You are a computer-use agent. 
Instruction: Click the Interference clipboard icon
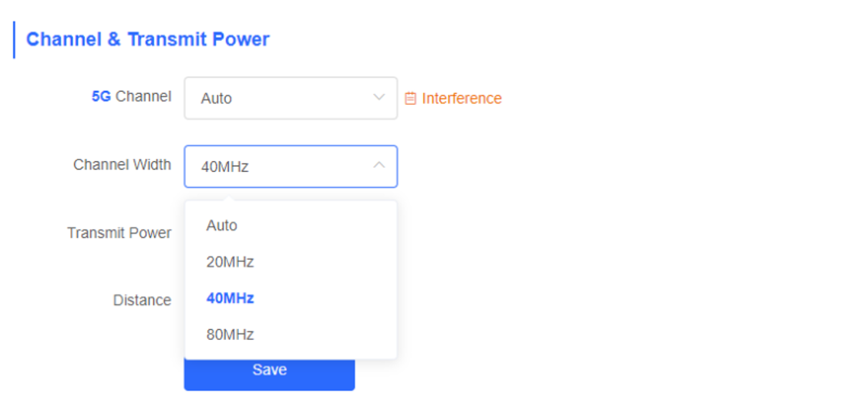(x=410, y=99)
